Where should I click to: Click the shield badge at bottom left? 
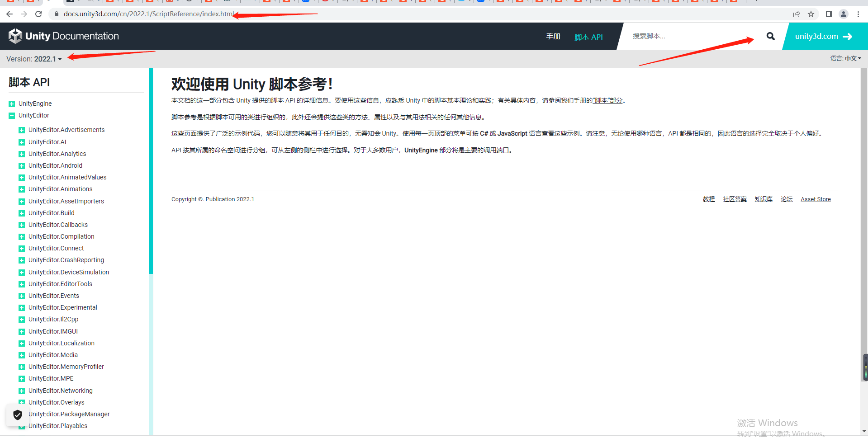point(18,415)
